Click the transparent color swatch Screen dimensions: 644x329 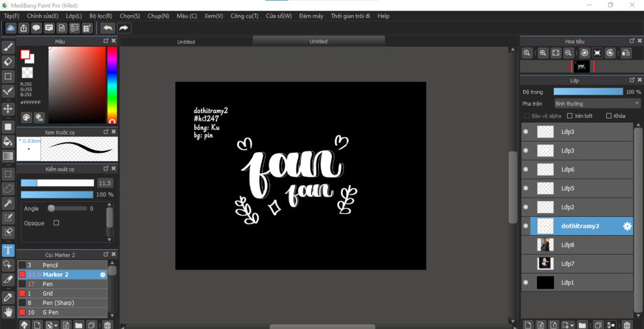pyautogui.click(x=27, y=73)
